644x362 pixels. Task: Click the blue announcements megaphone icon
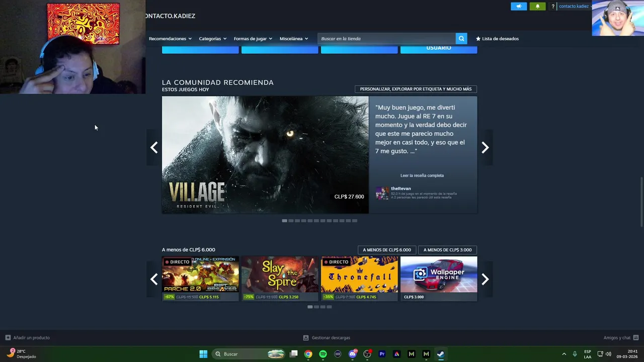[519, 7]
